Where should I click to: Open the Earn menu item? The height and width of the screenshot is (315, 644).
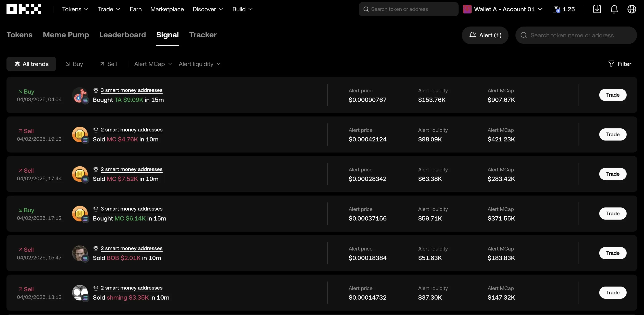point(136,9)
